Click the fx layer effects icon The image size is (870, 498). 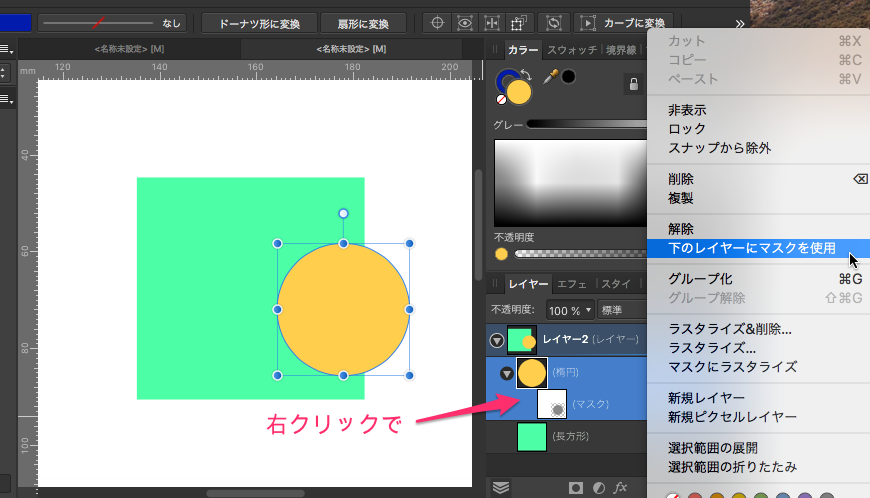tap(621, 488)
